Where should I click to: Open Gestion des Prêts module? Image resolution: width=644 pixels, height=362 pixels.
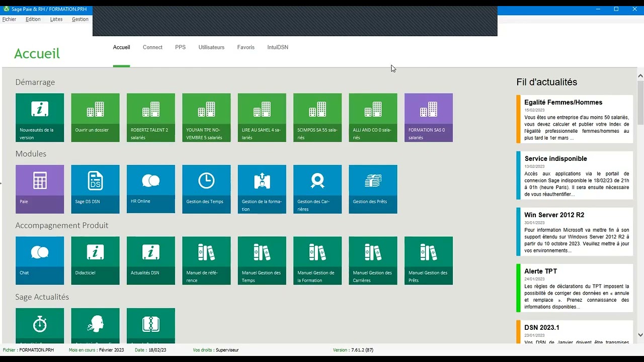[x=373, y=189]
